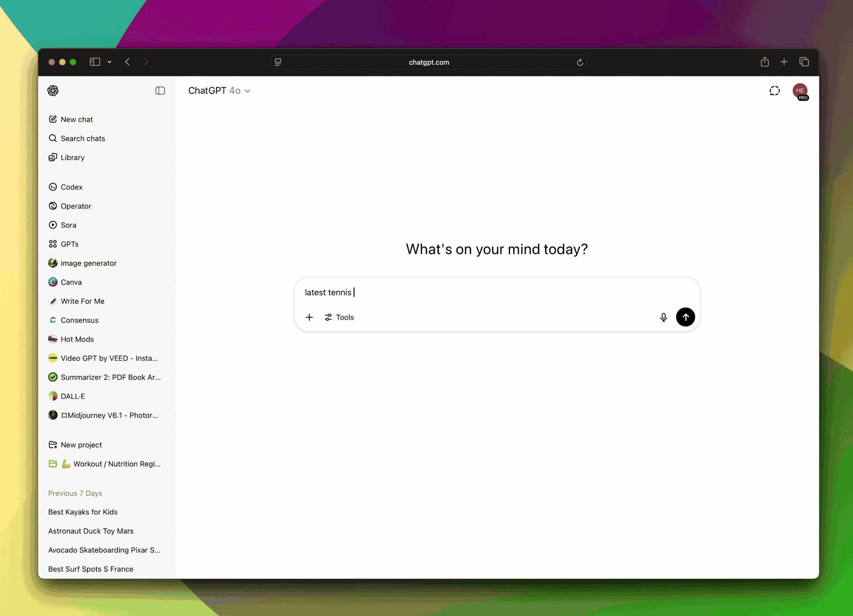
Task: Open the ChatGPT 4o model selector
Action: point(220,91)
